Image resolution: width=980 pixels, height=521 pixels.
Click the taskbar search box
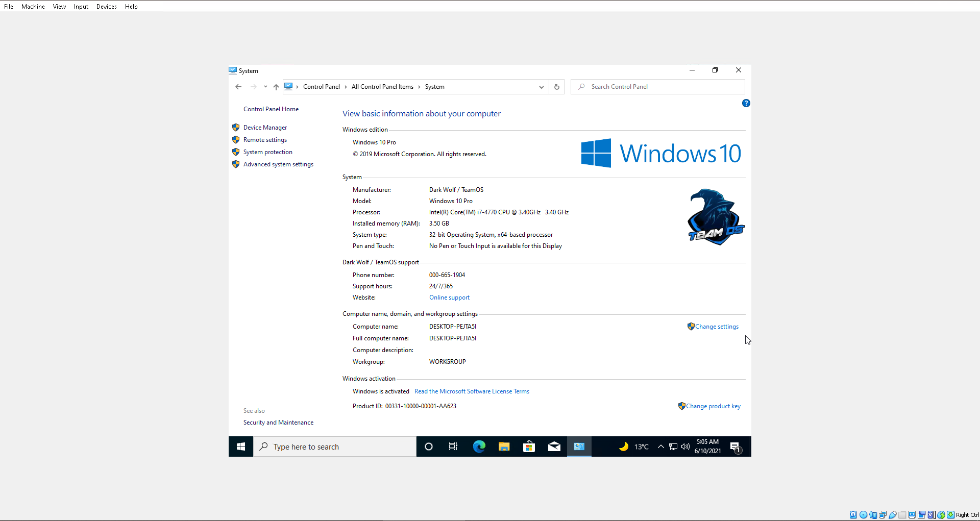[x=335, y=446]
